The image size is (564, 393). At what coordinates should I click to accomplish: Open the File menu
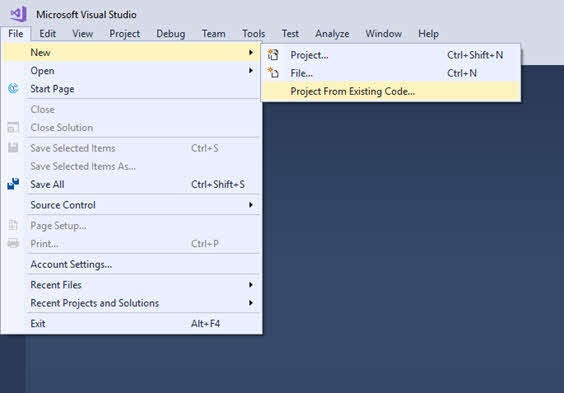(x=16, y=33)
